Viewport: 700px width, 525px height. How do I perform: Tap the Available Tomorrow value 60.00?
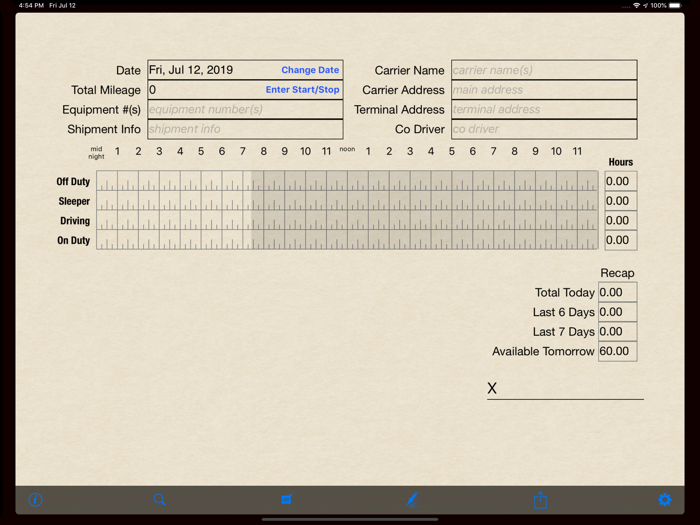coord(617,351)
